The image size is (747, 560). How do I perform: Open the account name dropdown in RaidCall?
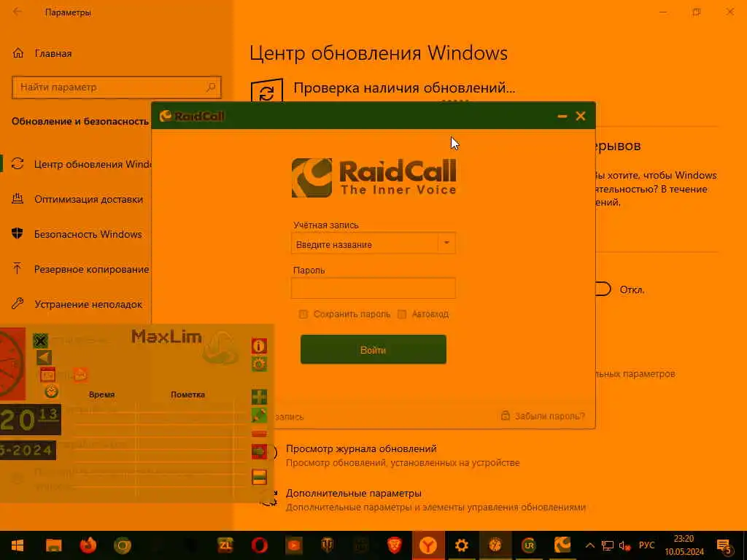[x=446, y=243]
